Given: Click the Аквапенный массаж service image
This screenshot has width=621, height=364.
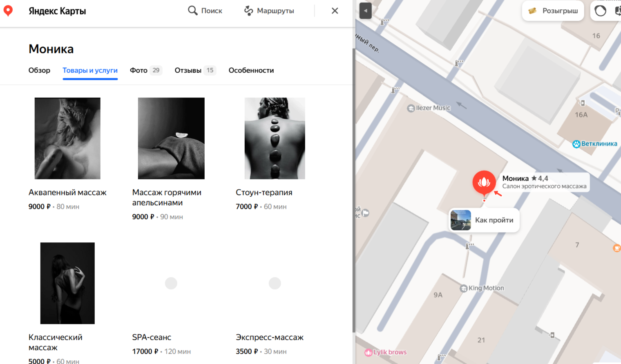Looking at the screenshot, I should click(x=67, y=138).
